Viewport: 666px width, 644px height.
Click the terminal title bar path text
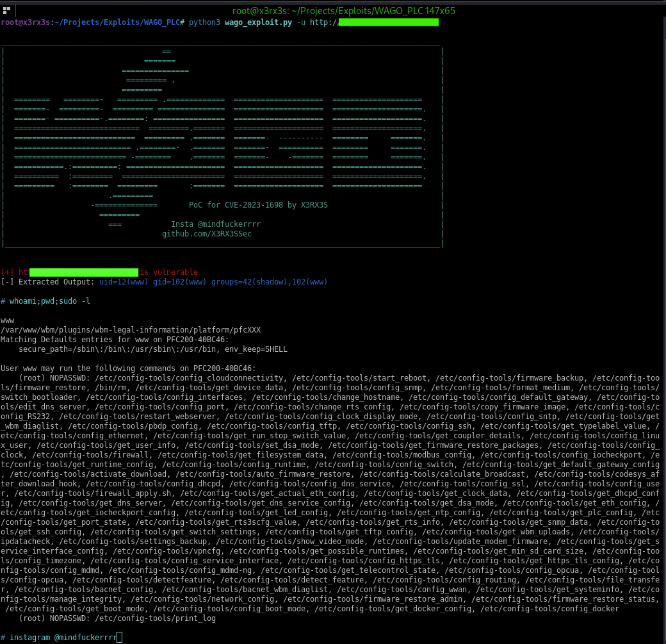[344, 11]
